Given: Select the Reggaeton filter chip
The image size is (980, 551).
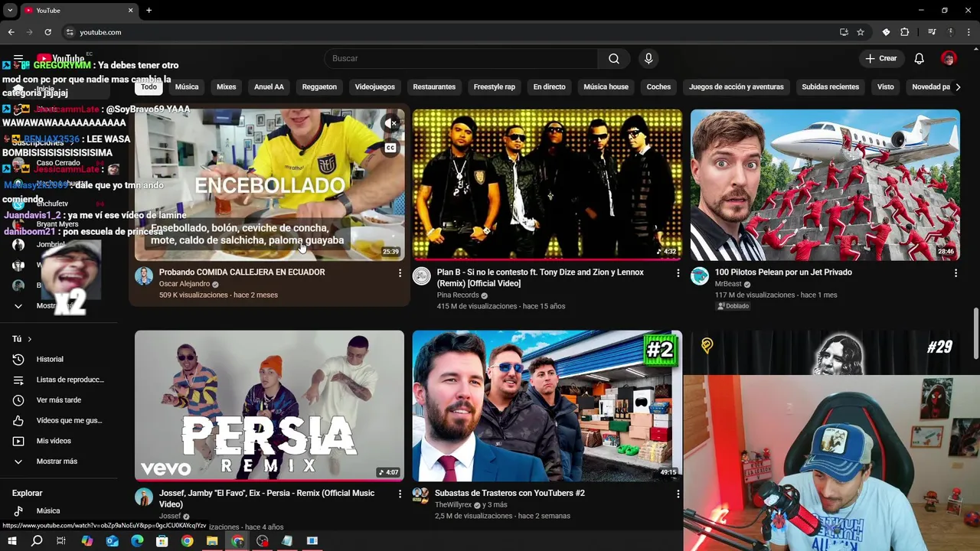Looking at the screenshot, I should click(319, 87).
